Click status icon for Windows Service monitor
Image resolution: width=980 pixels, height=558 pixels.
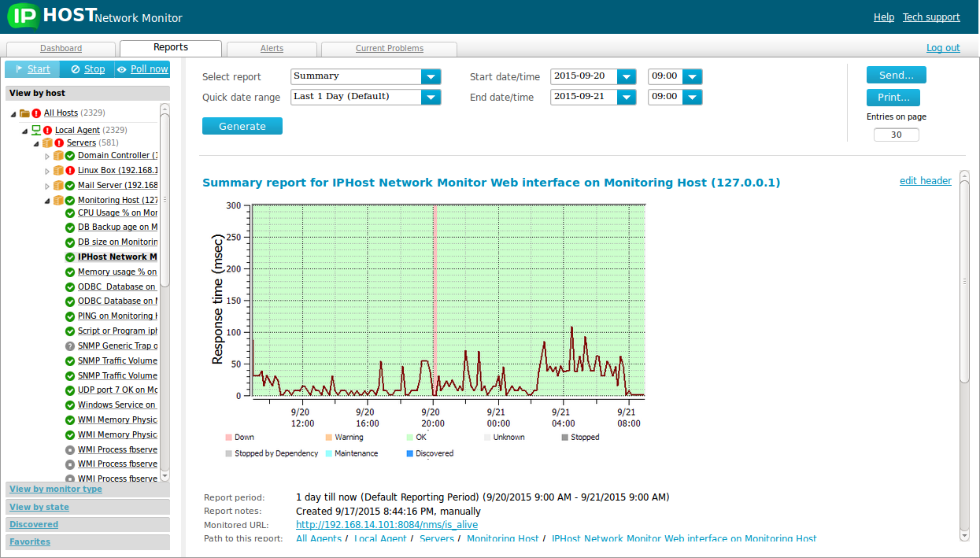(x=70, y=405)
